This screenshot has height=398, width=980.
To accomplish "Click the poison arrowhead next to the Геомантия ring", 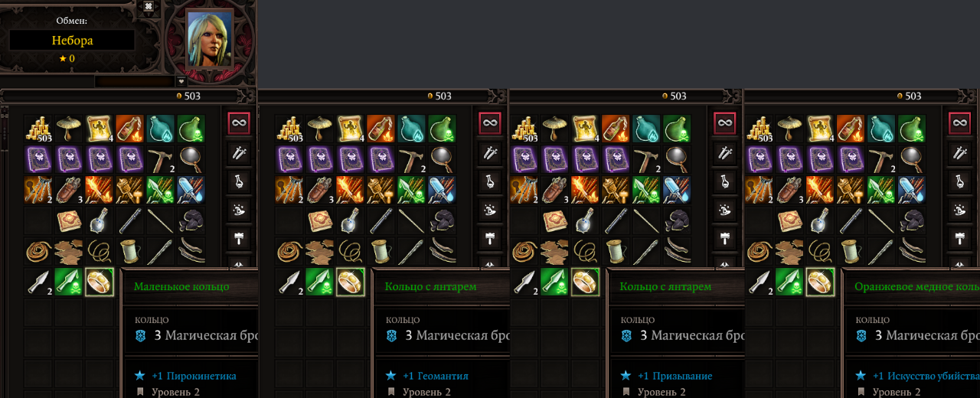I will tap(320, 281).
